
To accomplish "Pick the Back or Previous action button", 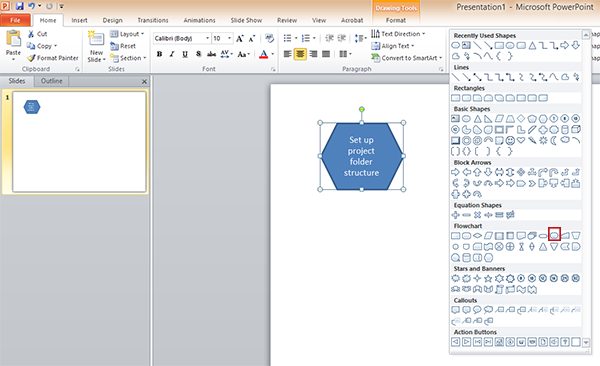I will (x=455, y=341).
